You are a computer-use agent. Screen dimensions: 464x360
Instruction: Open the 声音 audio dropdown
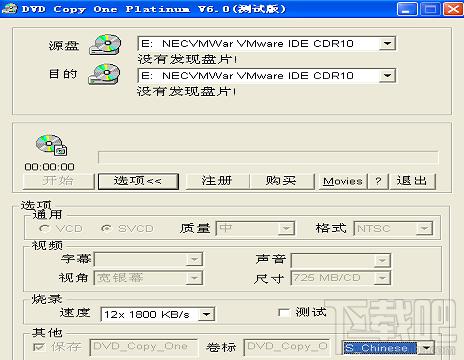[x=382, y=261]
